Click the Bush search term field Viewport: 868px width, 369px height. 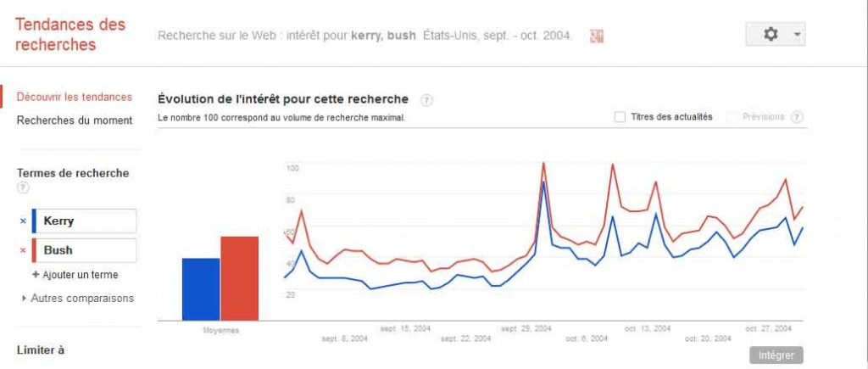(84, 250)
